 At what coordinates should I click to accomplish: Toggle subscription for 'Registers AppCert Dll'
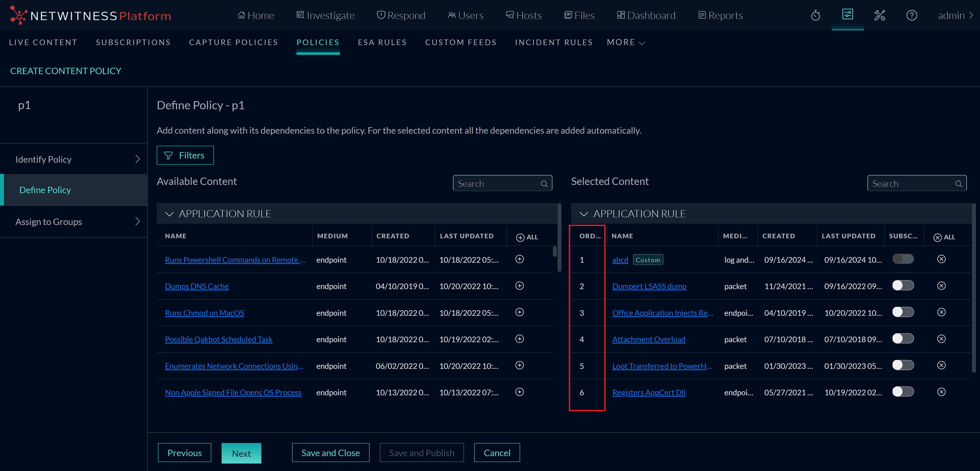[x=903, y=391]
